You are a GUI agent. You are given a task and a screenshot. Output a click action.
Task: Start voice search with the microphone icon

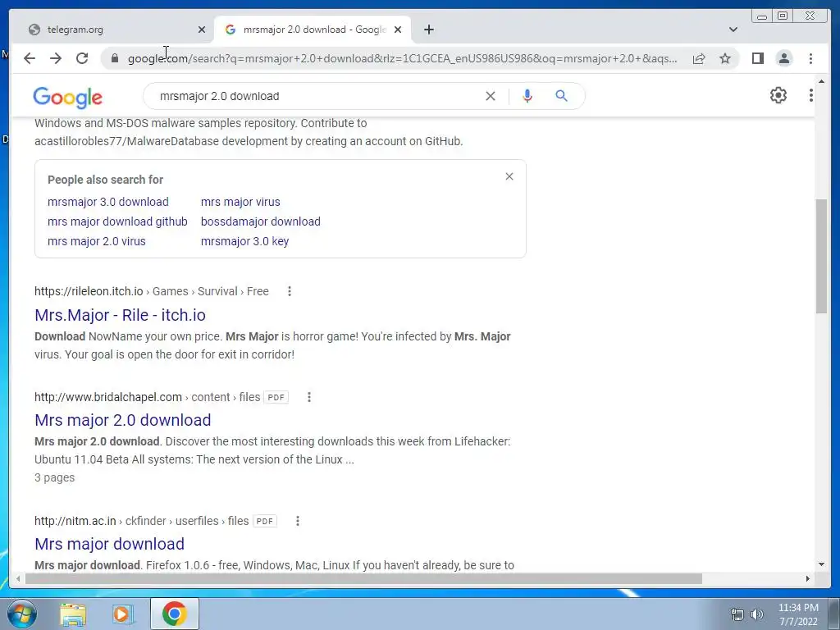point(527,96)
